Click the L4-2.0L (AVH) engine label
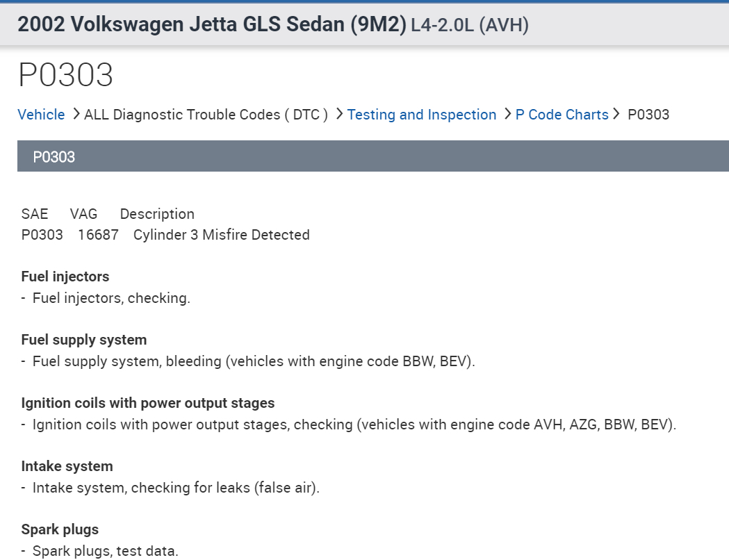This screenshot has width=729, height=560. pos(470,26)
